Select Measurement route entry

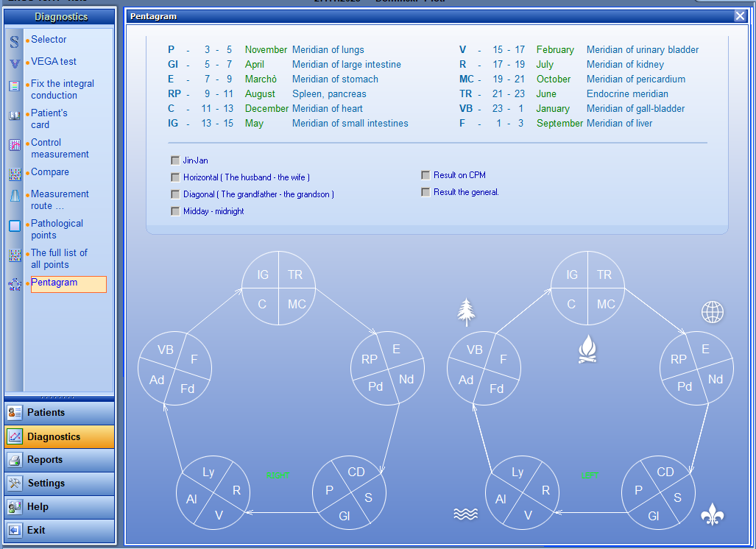(x=60, y=199)
